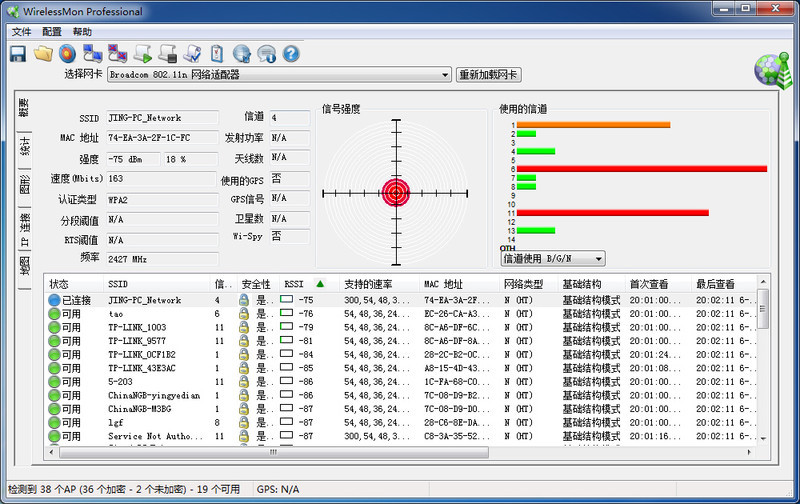
Task: Select the TP-LINK_1003 SSID text
Action: tap(137, 327)
